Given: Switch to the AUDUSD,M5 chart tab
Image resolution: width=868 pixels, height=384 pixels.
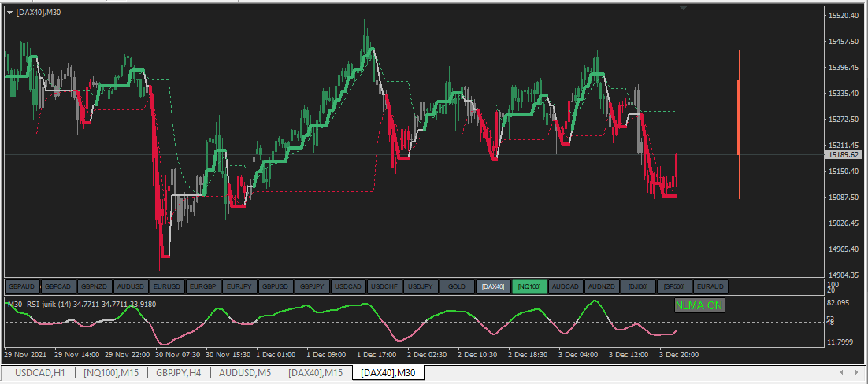Looking at the screenshot, I should click(245, 373).
